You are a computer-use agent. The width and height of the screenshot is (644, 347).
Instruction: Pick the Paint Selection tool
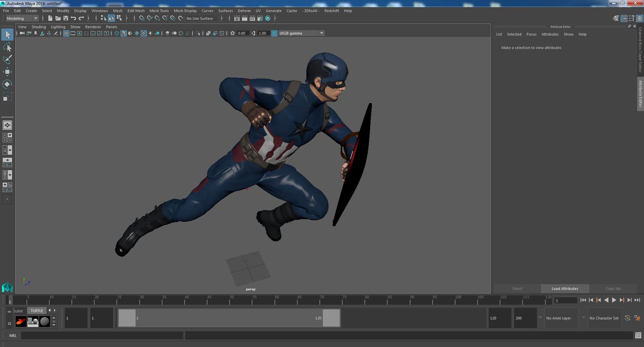click(x=7, y=59)
